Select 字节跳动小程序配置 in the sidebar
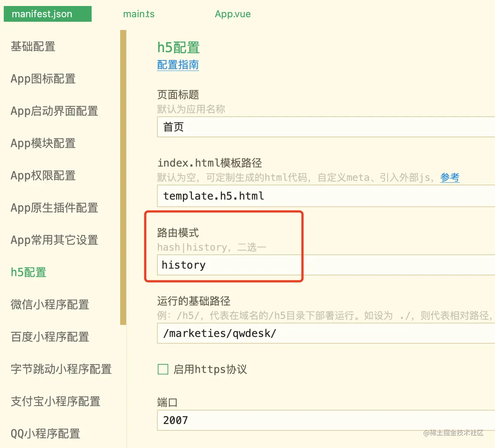 click(x=61, y=369)
